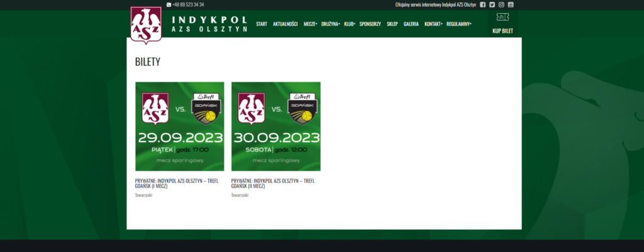Click 'Oficjalny serwis internetowy Indykpol AZS Olsztyn' text
644x252 pixels.
click(x=436, y=5)
